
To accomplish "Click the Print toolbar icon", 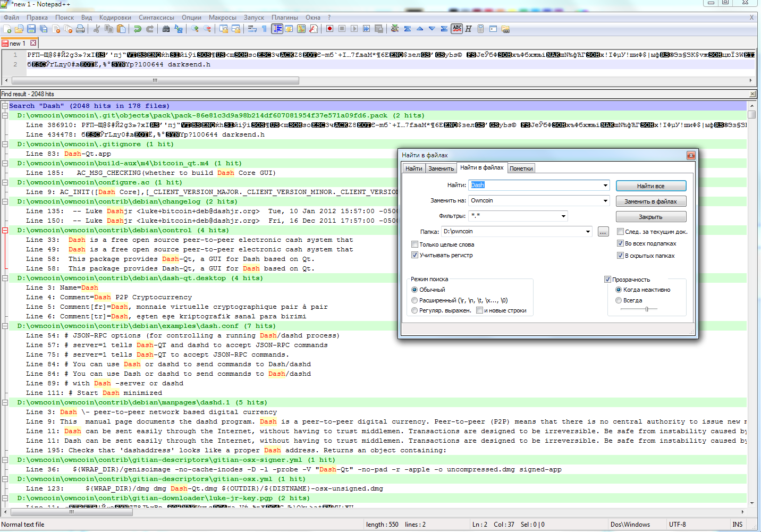I will coord(80,29).
